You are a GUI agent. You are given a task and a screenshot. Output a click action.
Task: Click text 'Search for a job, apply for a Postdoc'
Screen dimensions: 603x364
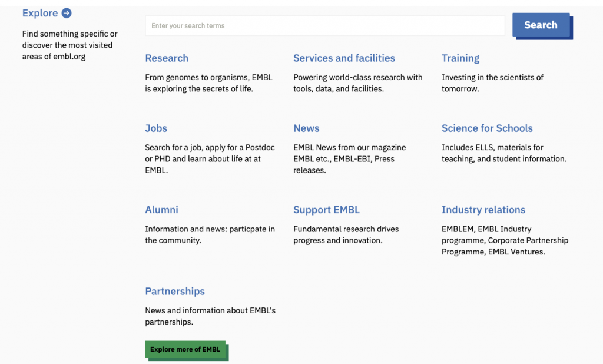click(210, 147)
